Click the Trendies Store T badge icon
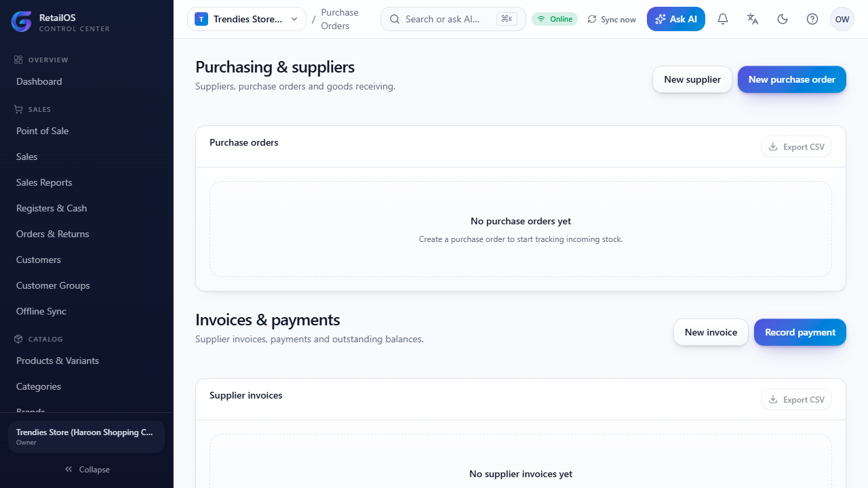The width and height of the screenshot is (868, 488). (201, 19)
